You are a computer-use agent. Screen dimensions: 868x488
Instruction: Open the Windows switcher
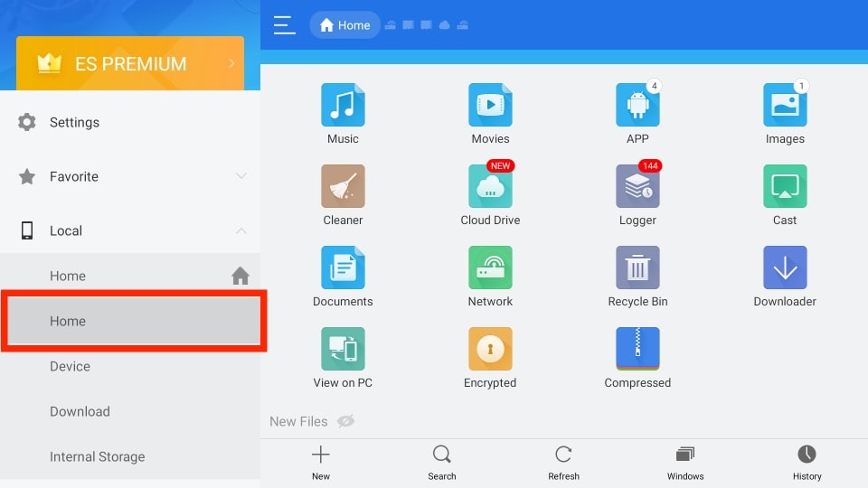(685, 462)
